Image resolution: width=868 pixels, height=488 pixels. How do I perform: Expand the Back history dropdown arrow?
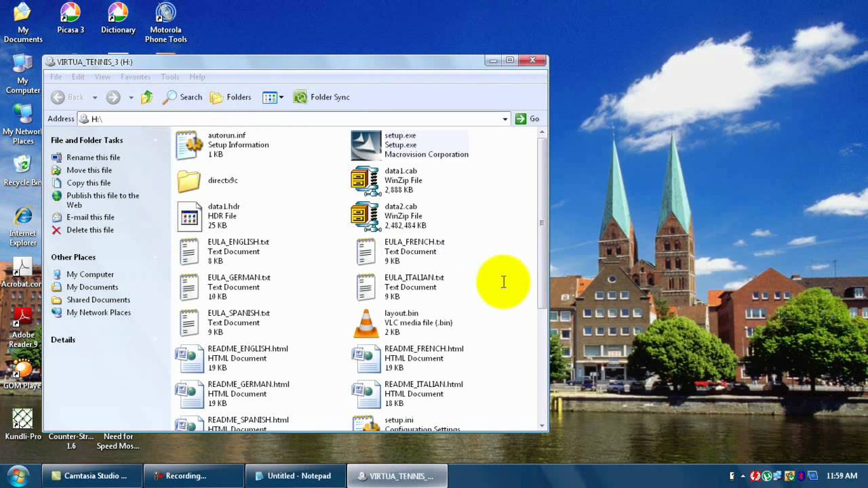click(94, 98)
